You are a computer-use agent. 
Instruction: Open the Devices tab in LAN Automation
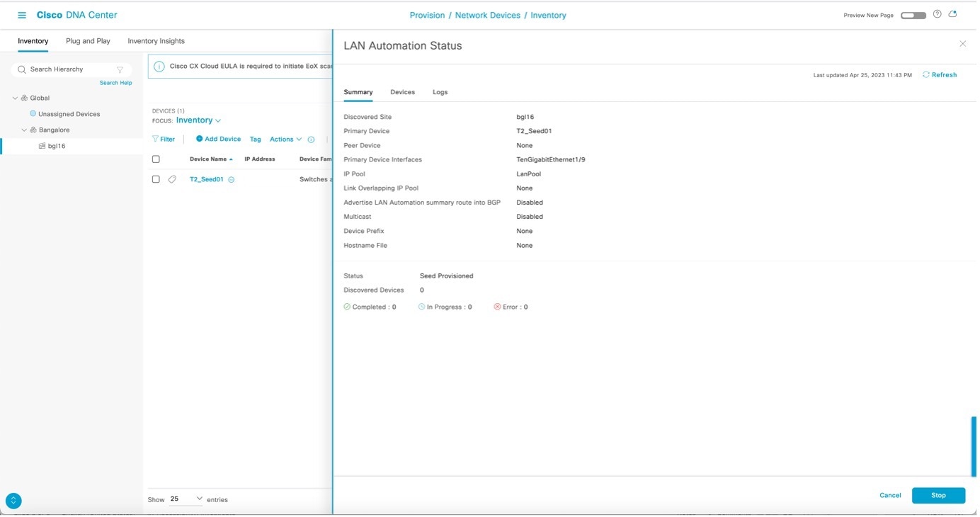[x=403, y=92]
